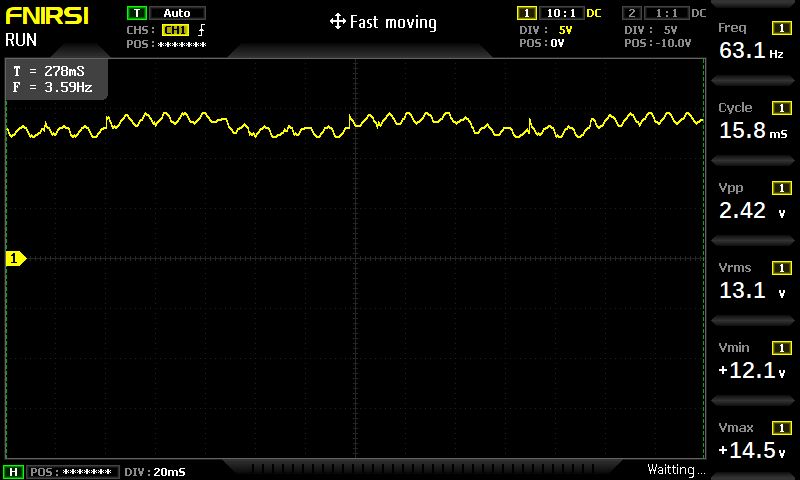This screenshot has width=800, height=480.
Task: Click channel 2 POS -10.0V value
Action: 673,43
